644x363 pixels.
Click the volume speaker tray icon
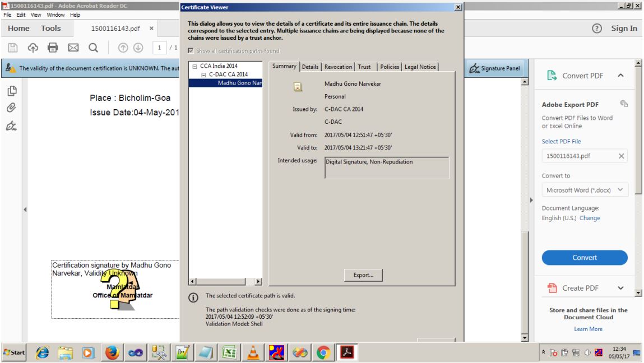(x=587, y=353)
